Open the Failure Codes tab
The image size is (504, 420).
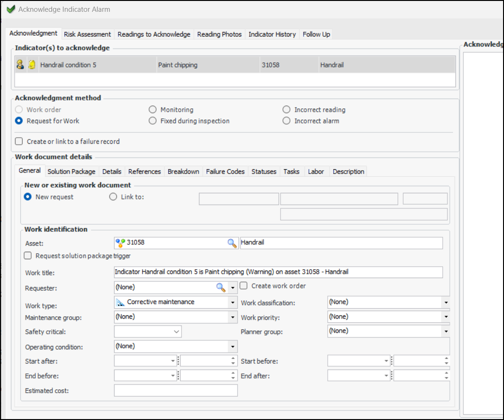coord(225,172)
